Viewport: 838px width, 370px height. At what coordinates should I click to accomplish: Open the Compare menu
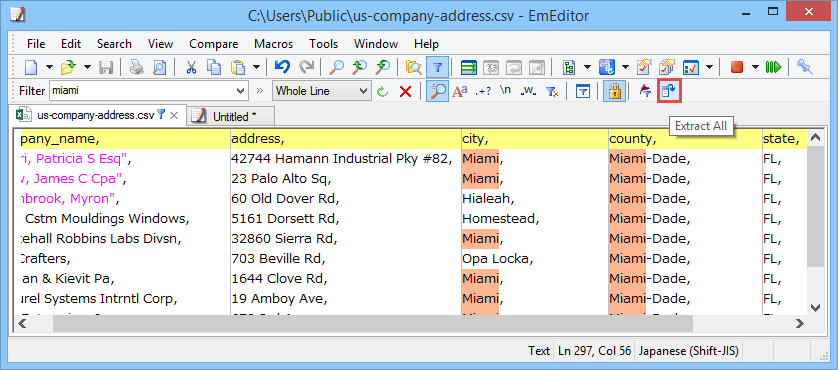214,44
